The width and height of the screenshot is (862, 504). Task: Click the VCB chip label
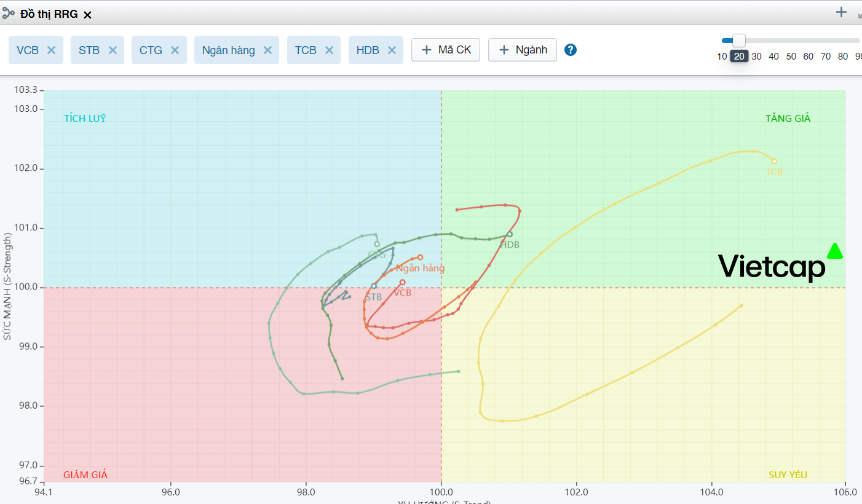(x=28, y=50)
